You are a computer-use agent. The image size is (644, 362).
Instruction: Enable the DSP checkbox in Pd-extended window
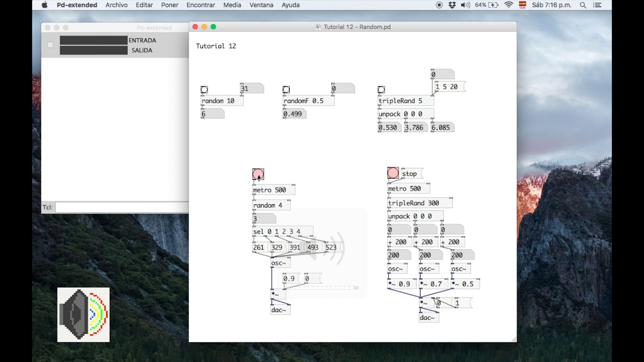(50, 45)
